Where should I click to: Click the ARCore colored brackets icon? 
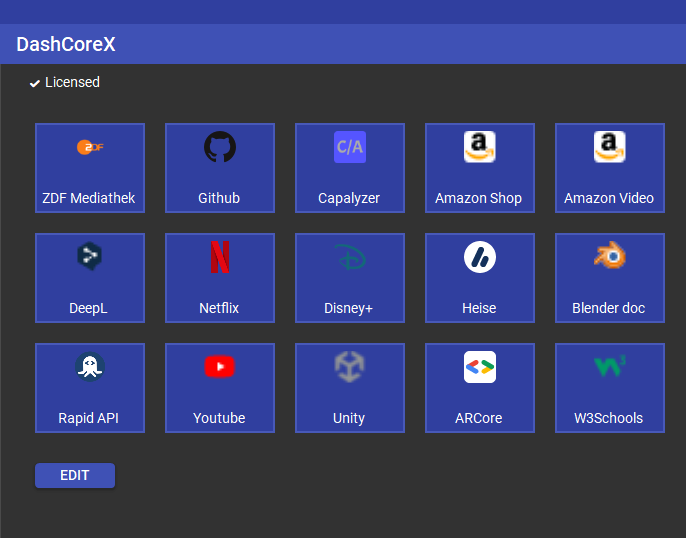click(480, 367)
